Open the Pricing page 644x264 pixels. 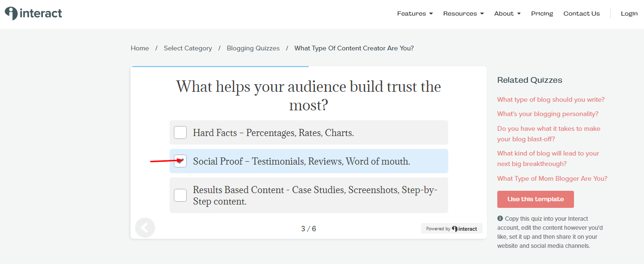click(542, 13)
